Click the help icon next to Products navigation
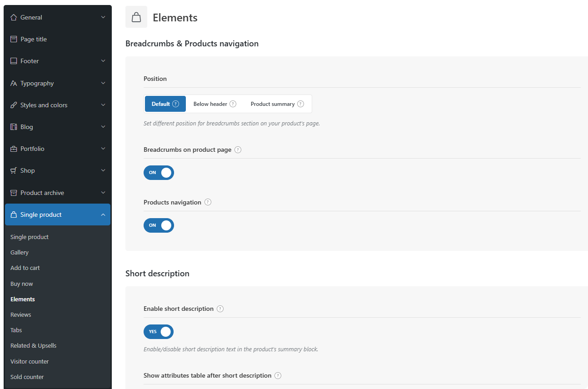Image resolution: width=588 pixels, height=389 pixels. pyautogui.click(x=208, y=202)
